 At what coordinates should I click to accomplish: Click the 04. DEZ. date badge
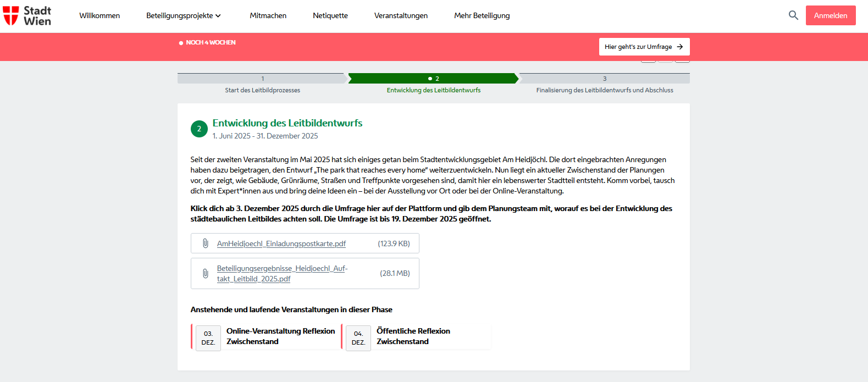(x=358, y=338)
